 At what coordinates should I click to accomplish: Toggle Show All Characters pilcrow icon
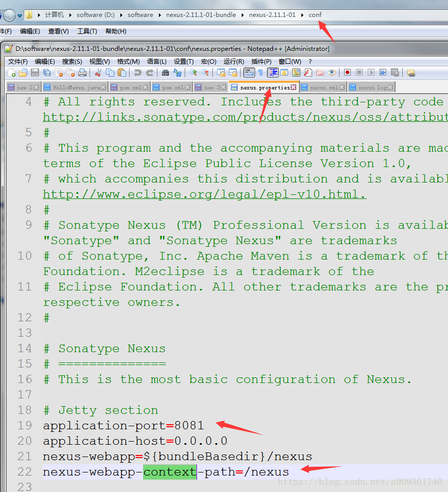coord(261,73)
